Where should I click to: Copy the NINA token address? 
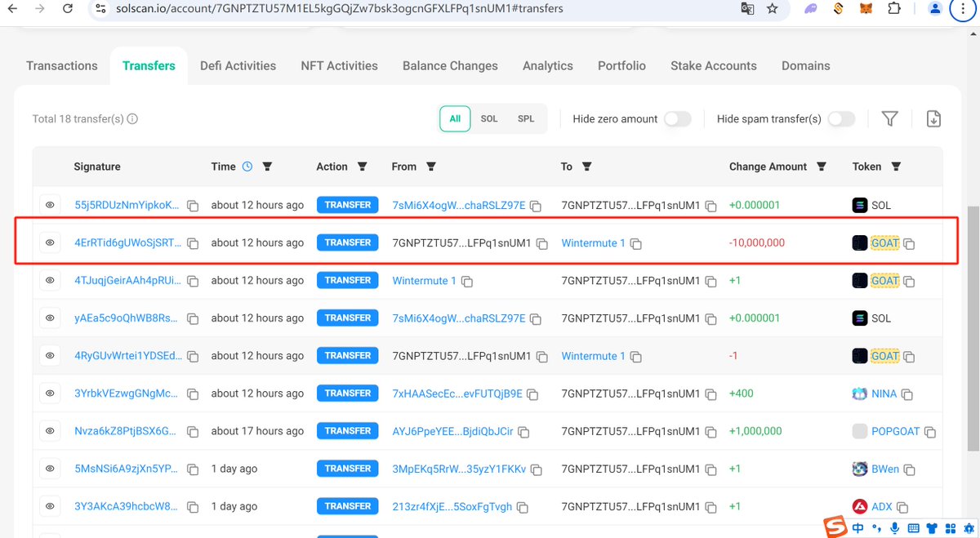(906, 394)
